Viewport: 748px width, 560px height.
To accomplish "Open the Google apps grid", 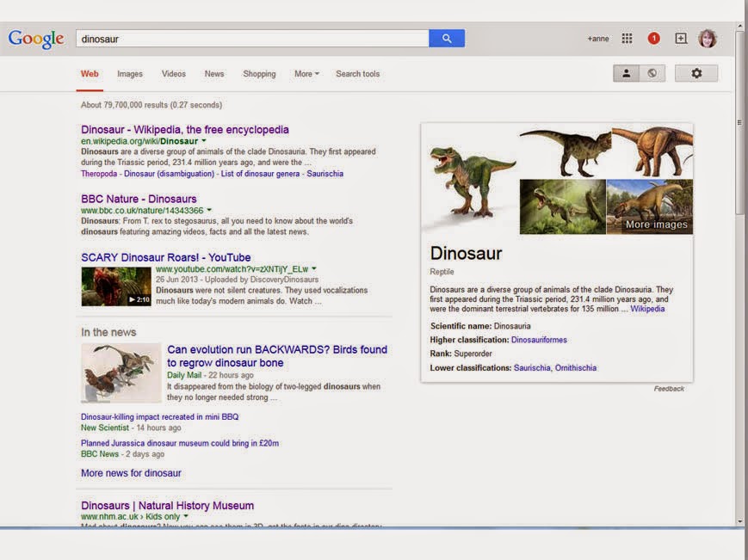I will point(627,39).
